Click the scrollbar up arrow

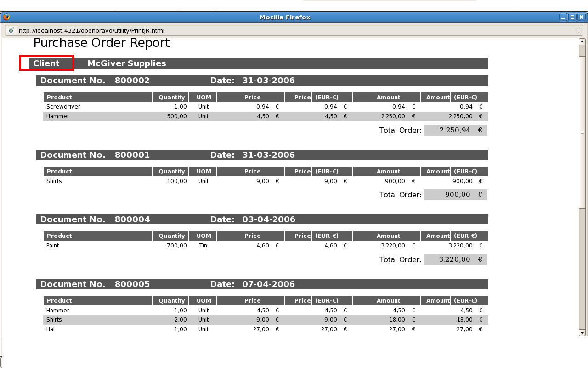[582, 41]
